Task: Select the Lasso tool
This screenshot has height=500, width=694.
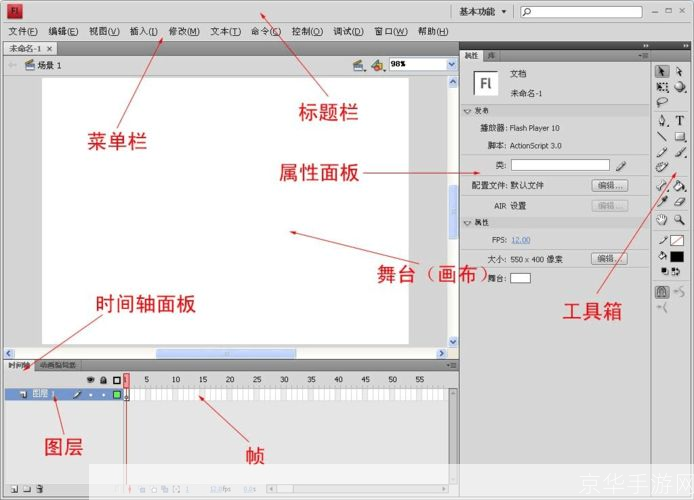Action: pyautogui.click(x=662, y=102)
